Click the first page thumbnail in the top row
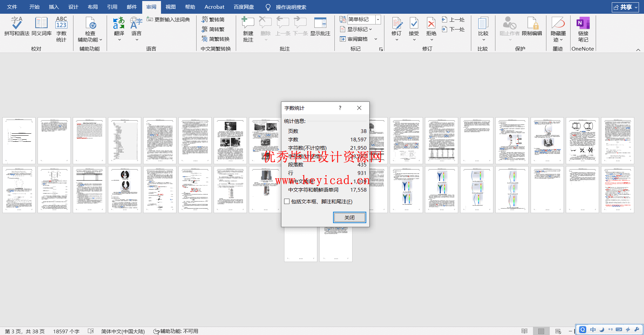The height and width of the screenshot is (335, 644). coord(19,140)
